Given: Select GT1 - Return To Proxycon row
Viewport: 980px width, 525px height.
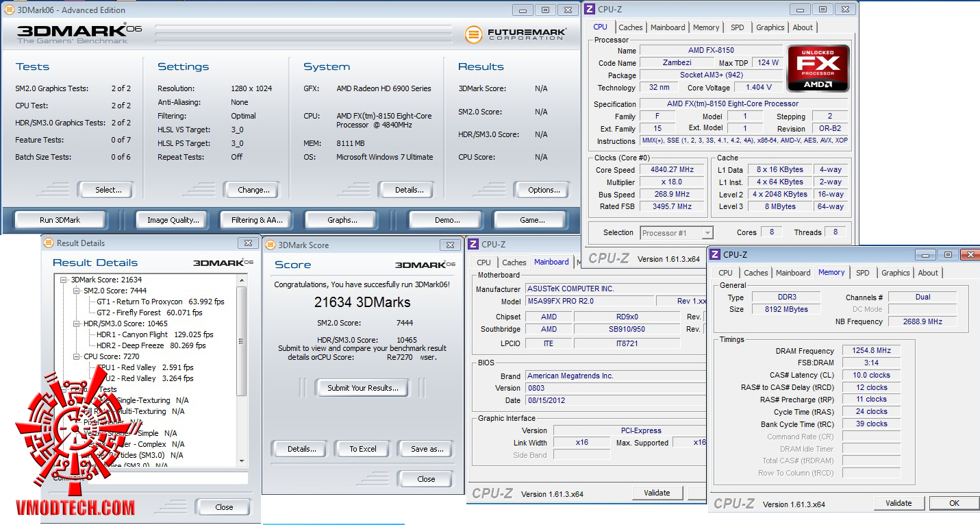Looking at the screenshot, I should click(x=160, y=302).
